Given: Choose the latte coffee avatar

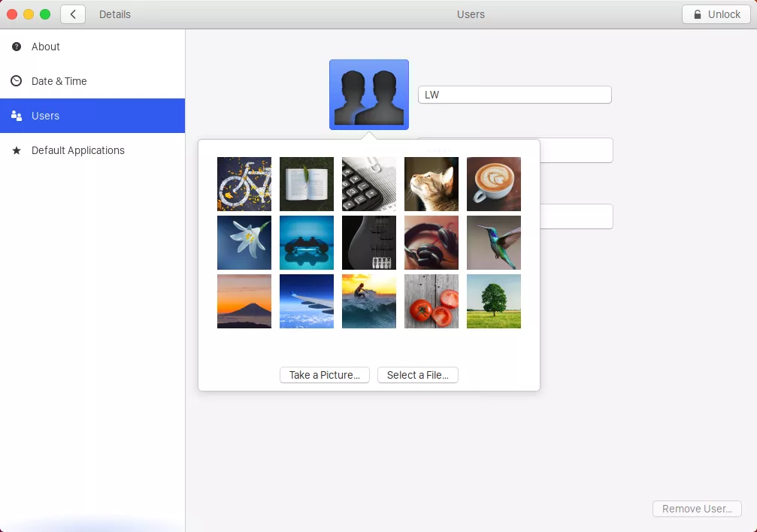Looking at the screenshot, I should click(x=494, y=184).
